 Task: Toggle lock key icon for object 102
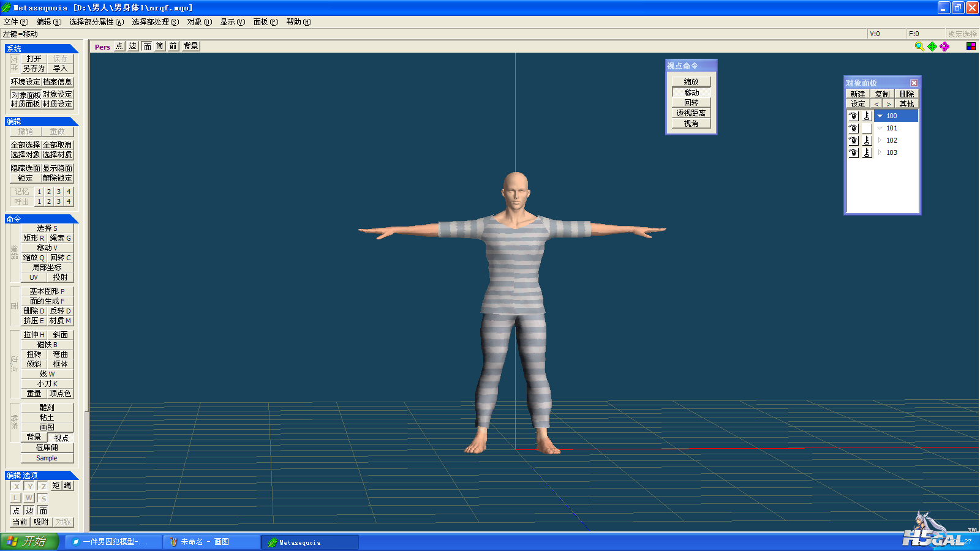(867, 140)
